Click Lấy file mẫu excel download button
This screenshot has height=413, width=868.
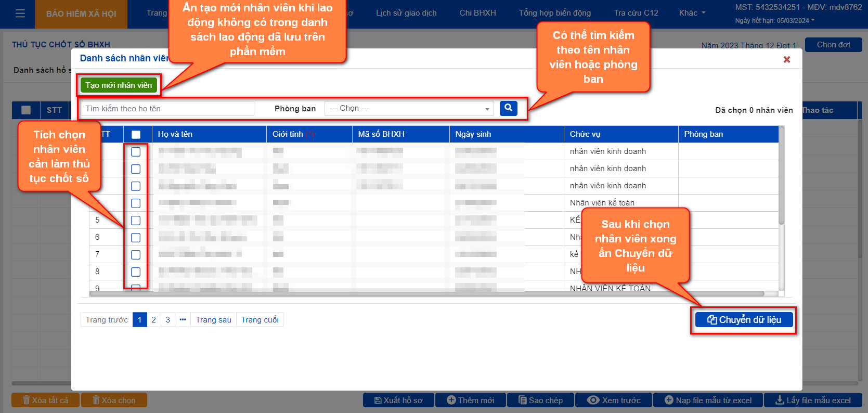click(813, 400)
